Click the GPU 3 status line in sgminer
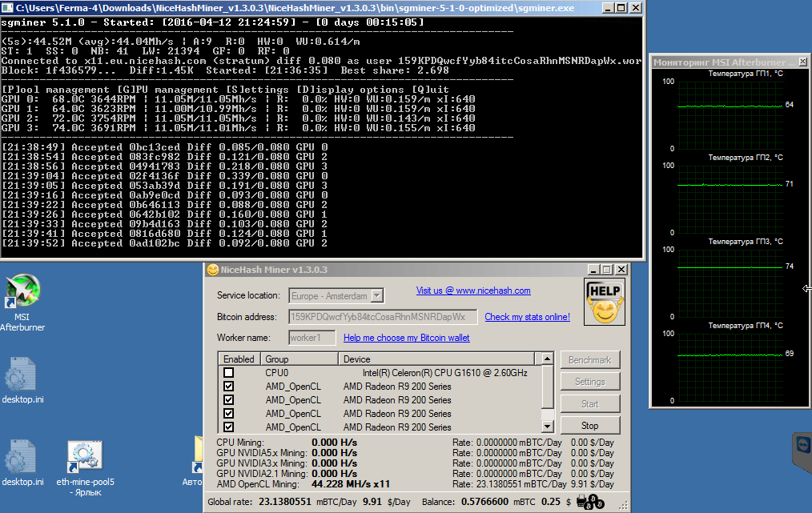The height and width of the screenshot is (513, 812). tap(238, 128)
